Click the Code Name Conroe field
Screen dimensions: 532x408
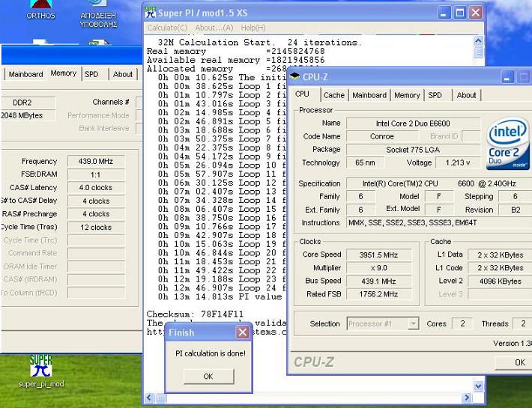coord(382,136)
